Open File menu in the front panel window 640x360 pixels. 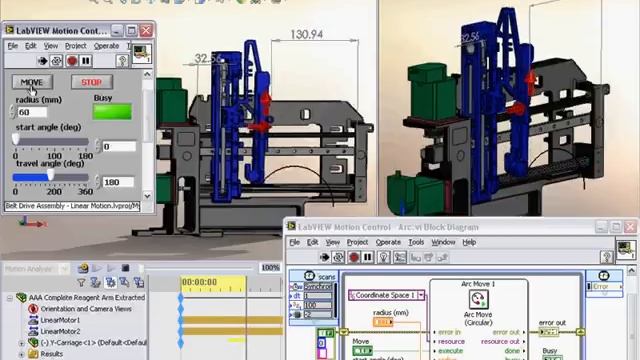(x=13, y=46)
